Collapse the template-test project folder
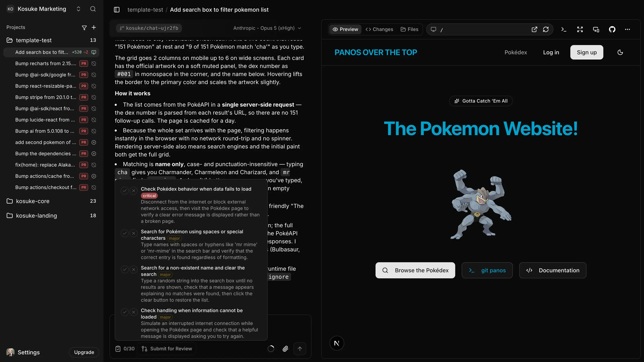The image size is (644, 362). tap(51, 40)
